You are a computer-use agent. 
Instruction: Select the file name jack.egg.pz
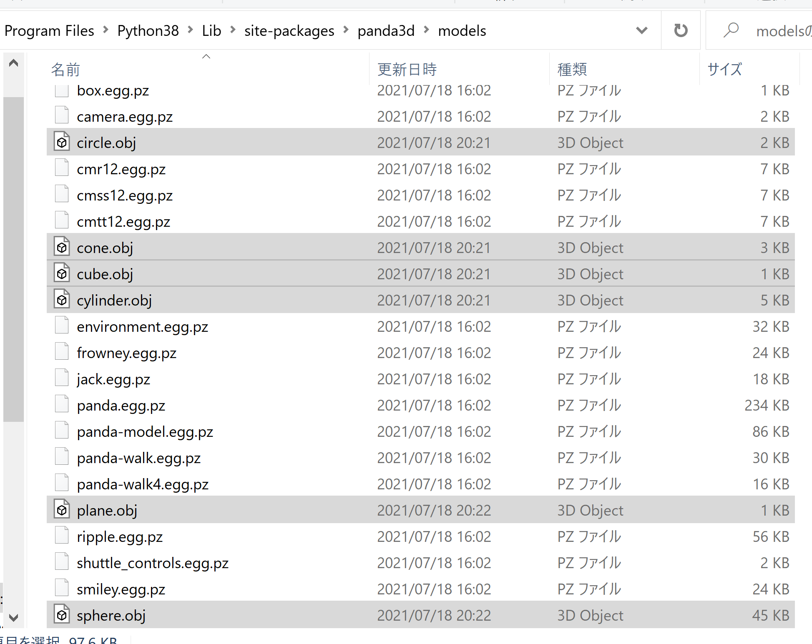coord(113,379)
